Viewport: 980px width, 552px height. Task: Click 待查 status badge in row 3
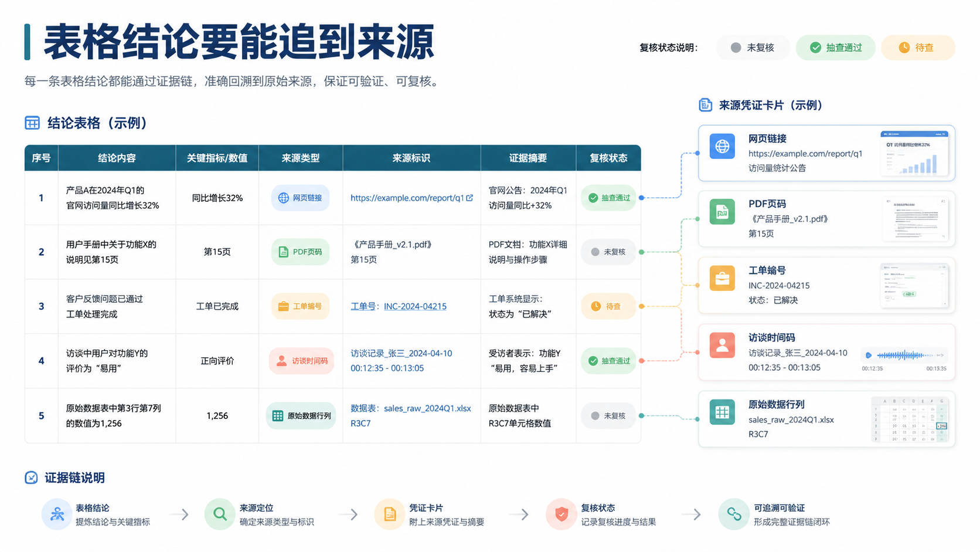coord(609,306)
